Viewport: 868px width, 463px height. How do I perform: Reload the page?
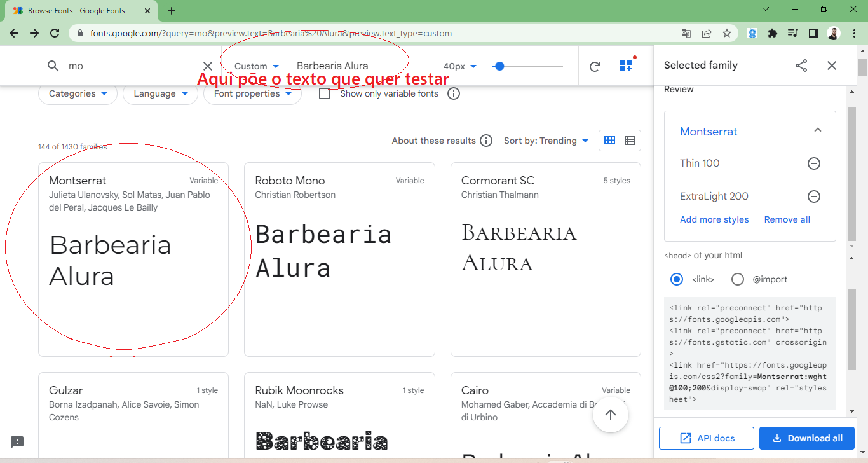pos(55,33)
